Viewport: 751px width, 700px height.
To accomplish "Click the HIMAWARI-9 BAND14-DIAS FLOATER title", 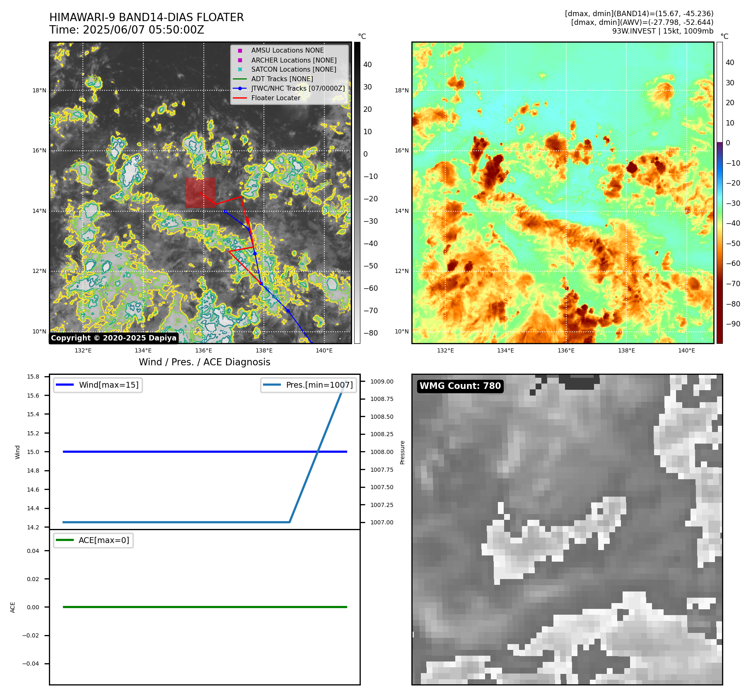I will (147, 17).
